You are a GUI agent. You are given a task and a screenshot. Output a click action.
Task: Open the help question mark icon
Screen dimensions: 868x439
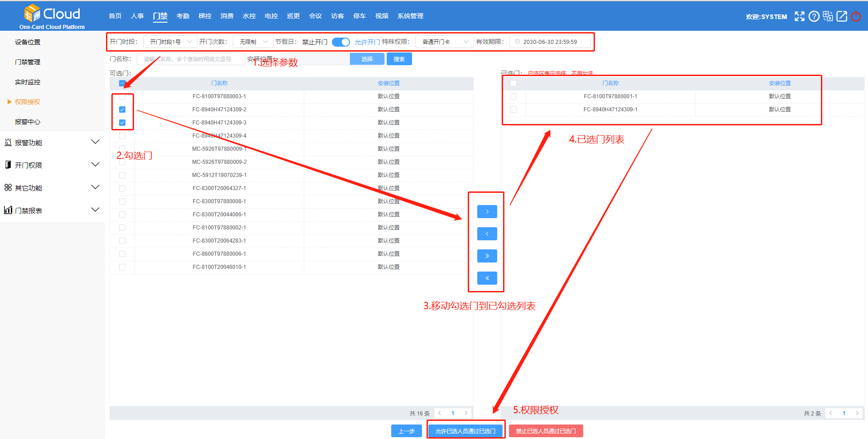click(814, 16)
